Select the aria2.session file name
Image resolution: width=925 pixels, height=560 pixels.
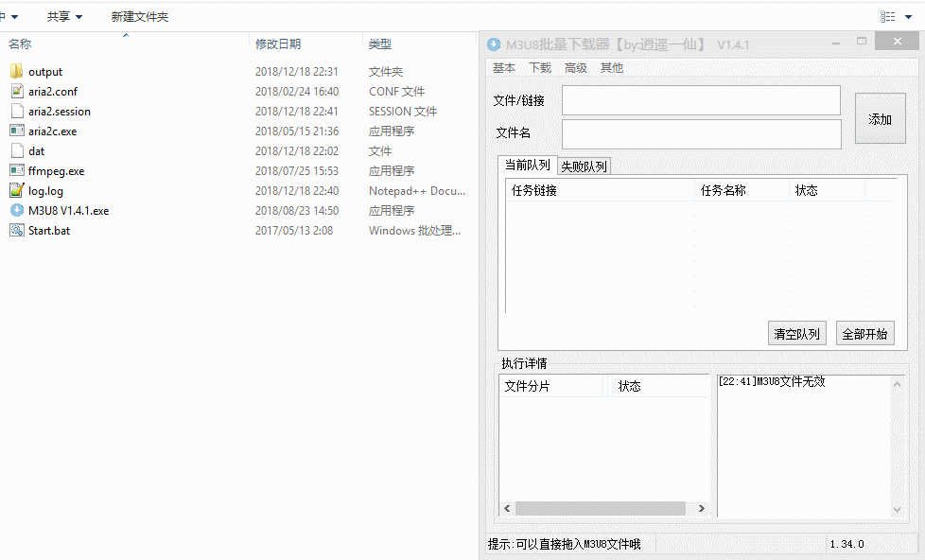60,112
